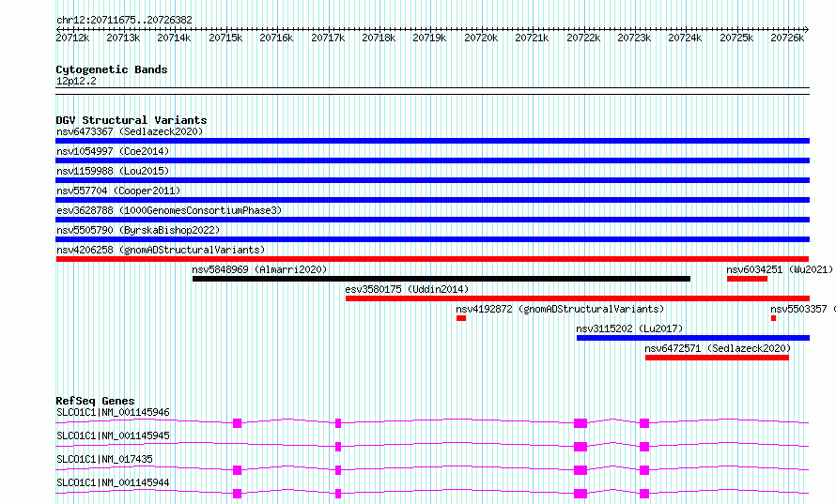Open the SLCO1C1|NM_001145946 transcript label
The width and height of the screenshot is (836, 504).
point(113,412)
